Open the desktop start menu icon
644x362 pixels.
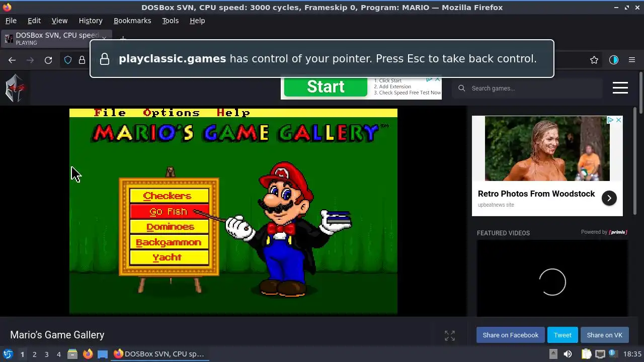coord(8,354)
